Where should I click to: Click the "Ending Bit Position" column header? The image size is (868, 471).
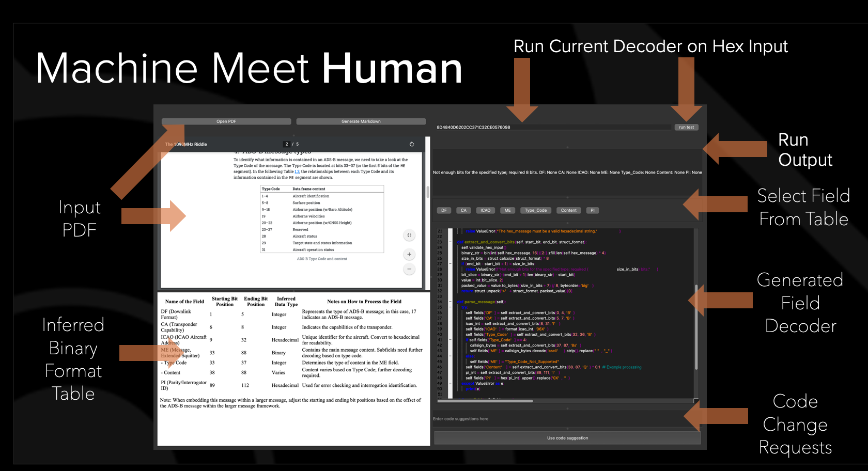point(256,302)
